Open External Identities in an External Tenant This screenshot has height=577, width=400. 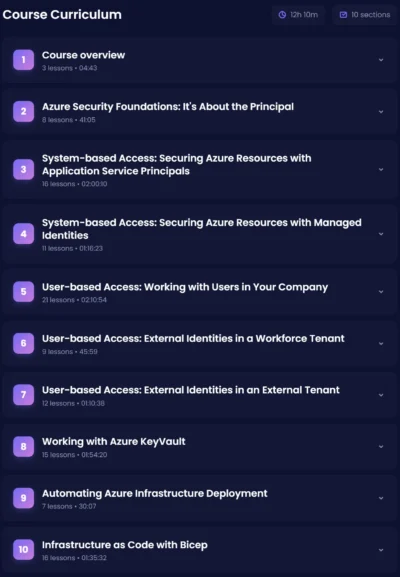point(191,390)
